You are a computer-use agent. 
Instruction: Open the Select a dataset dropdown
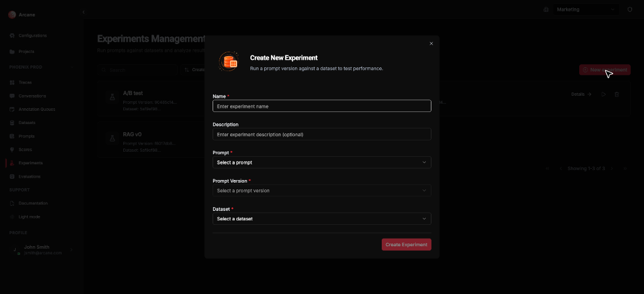point(321,218)
